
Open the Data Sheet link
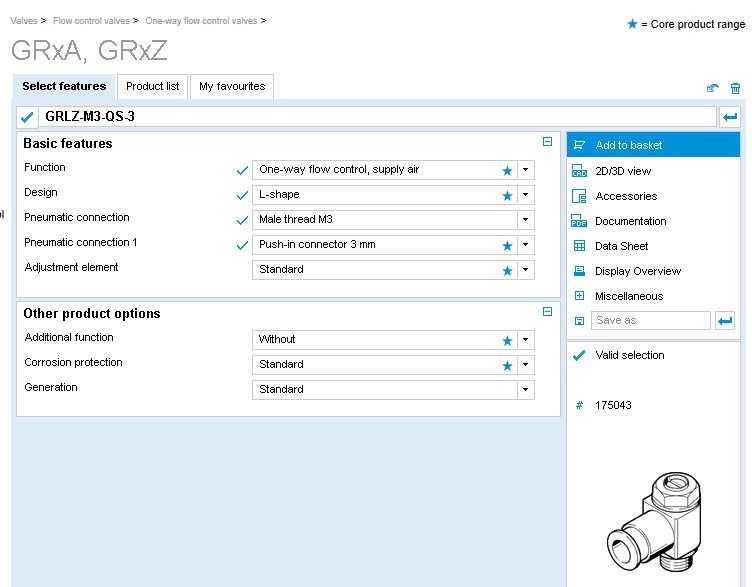point(622,246)
